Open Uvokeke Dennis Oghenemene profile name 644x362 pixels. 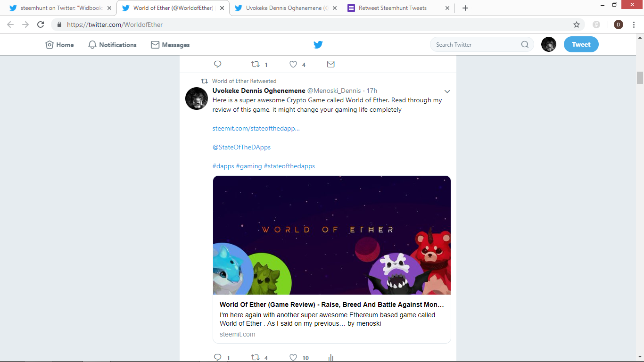click(259, 90)
